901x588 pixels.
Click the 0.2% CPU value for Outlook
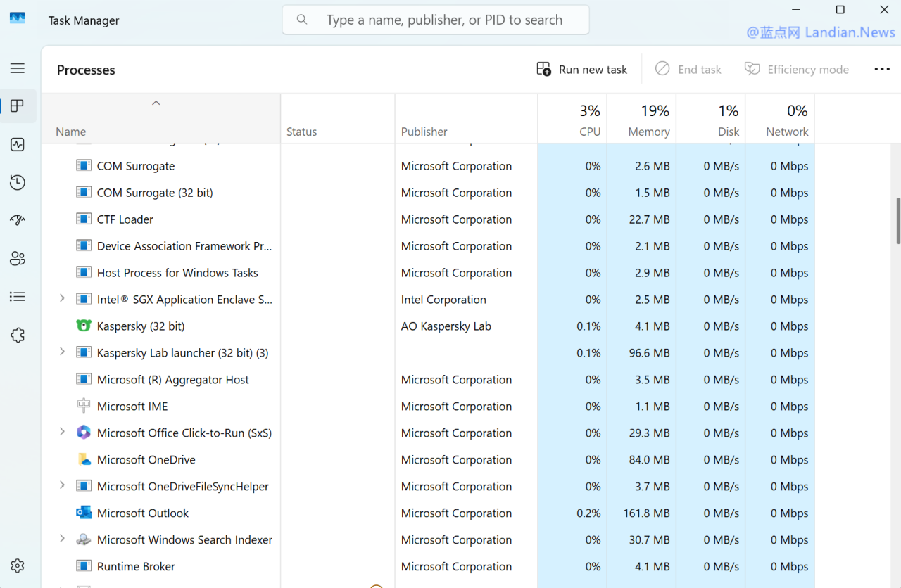coord(588,513)
